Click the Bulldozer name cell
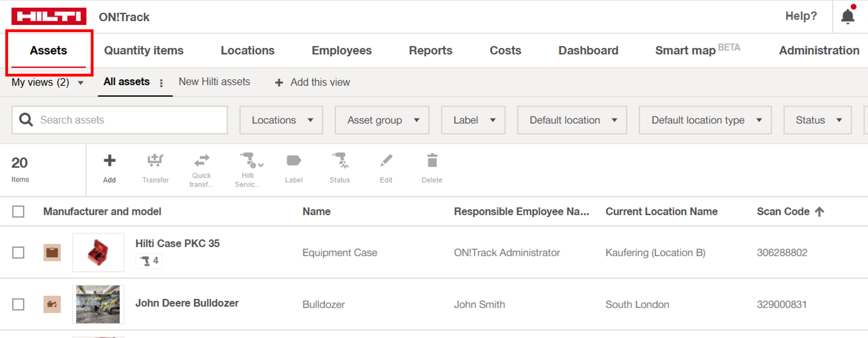This screenshot has height=338, width=868. (323, 305)
